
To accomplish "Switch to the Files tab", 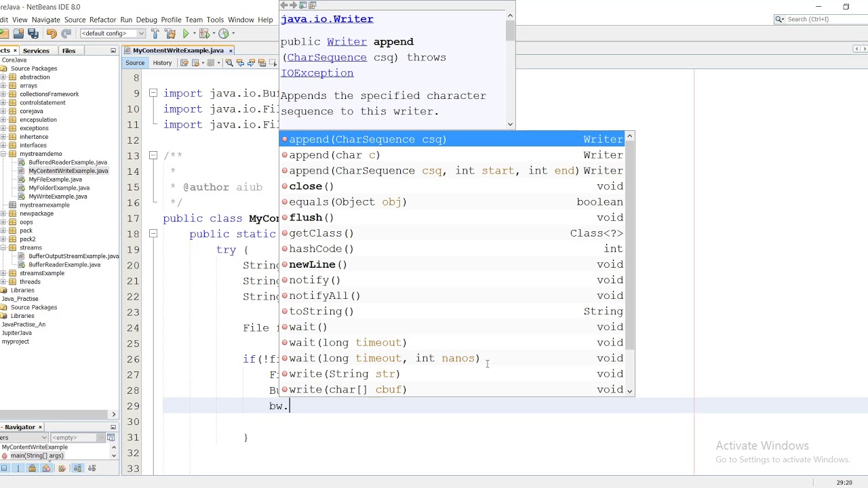I will (68, 51).
